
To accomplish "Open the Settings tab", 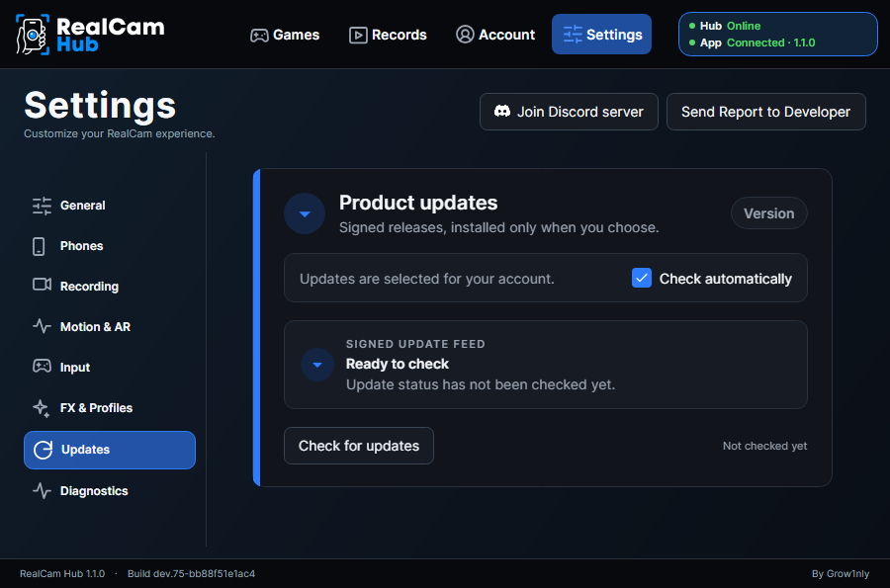I will [x=601, y=35].
